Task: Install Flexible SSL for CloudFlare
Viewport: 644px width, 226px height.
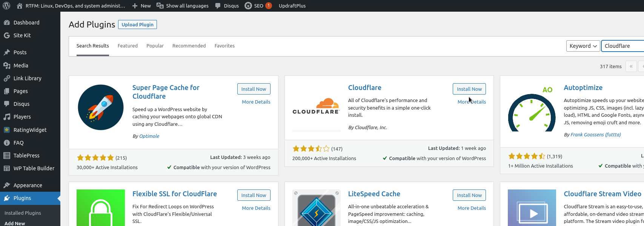Action: tap(254, 195)
